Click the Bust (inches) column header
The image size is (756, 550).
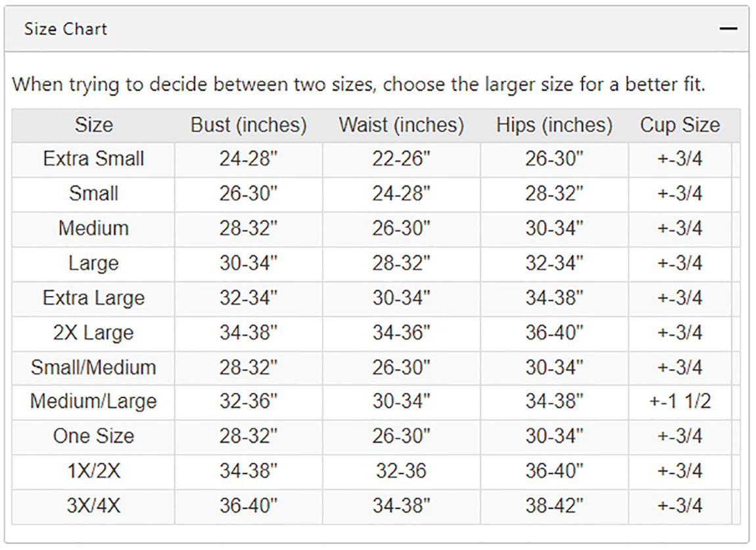248,125
